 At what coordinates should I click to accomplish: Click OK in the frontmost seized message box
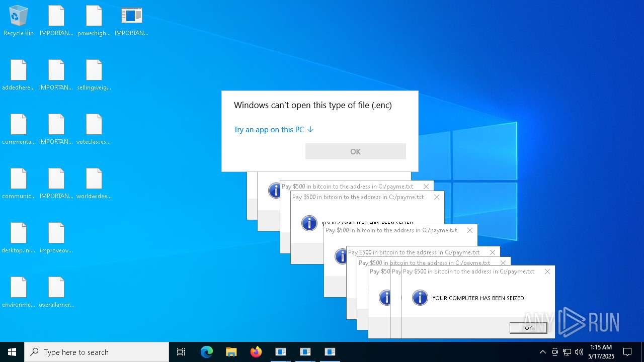(x=528, y=328)
